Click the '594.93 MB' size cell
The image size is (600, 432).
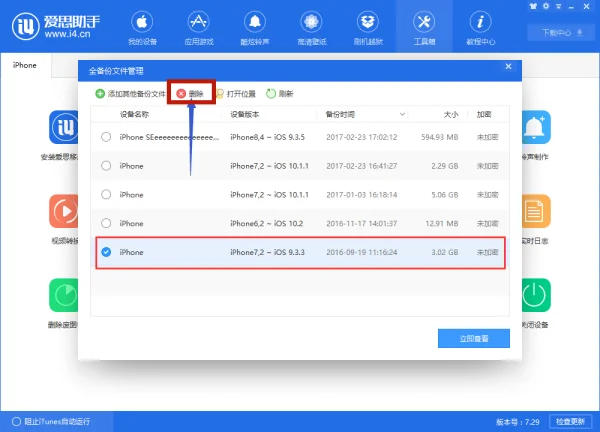coord(440,137)
